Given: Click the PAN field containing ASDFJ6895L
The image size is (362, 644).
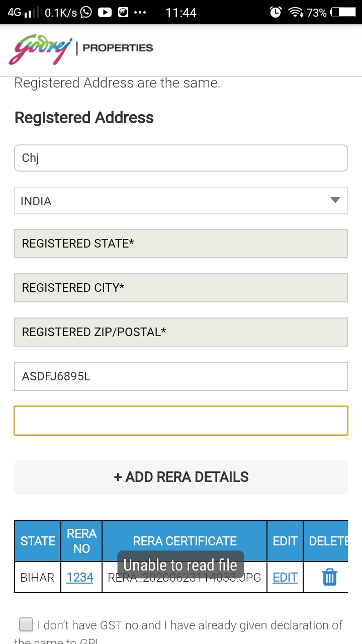Looking at the screenshot, I should point(181,376).
